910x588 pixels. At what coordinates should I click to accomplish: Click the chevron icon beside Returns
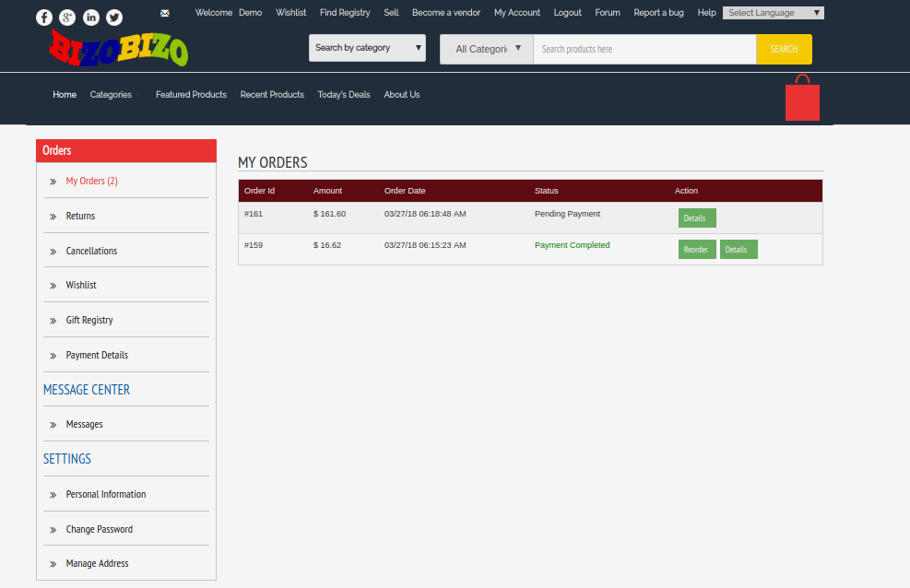[53, 217]
